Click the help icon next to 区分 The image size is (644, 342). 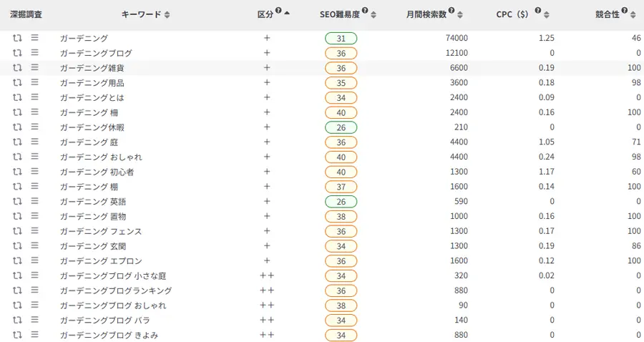tap(278, 11)
